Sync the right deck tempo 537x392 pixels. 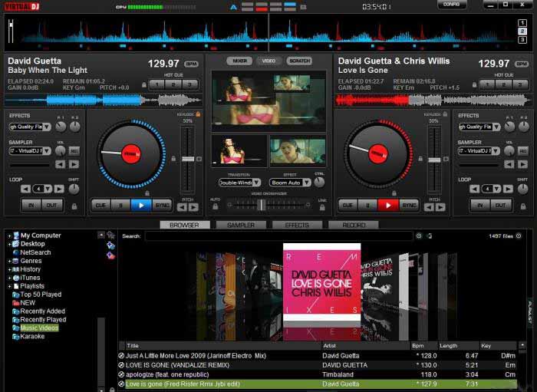point(409,206)
